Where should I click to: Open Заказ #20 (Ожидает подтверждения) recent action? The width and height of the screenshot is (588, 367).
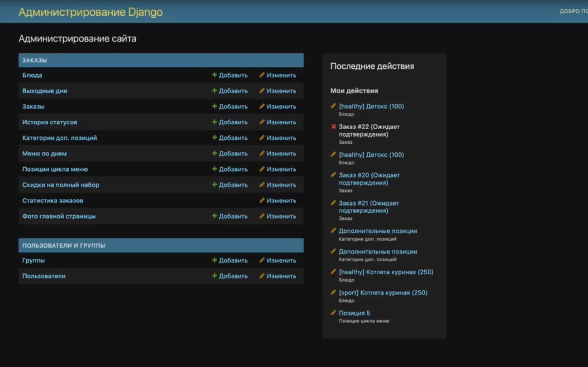tap(369, 179)
